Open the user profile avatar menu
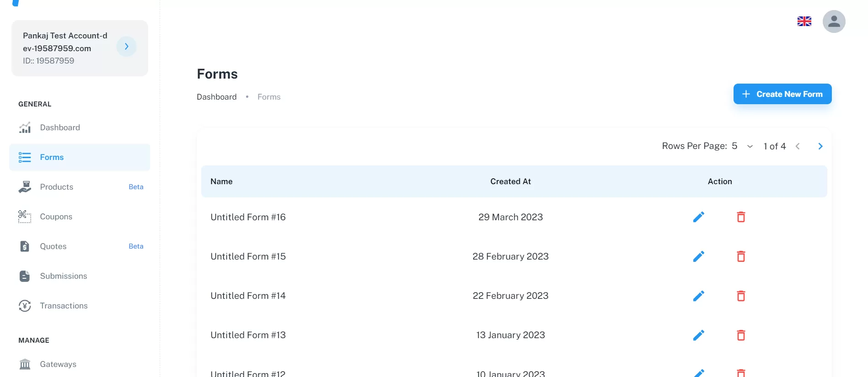868x377 pixels. (x=834, y=21)
